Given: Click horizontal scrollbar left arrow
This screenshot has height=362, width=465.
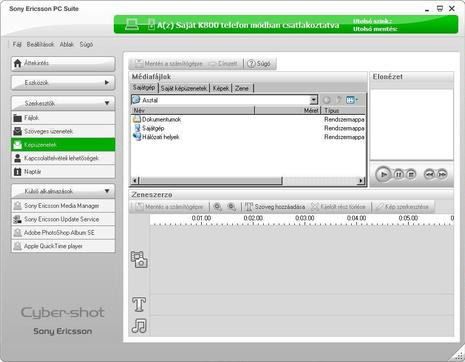Looking at the screenshot, I should pos(135,181).
